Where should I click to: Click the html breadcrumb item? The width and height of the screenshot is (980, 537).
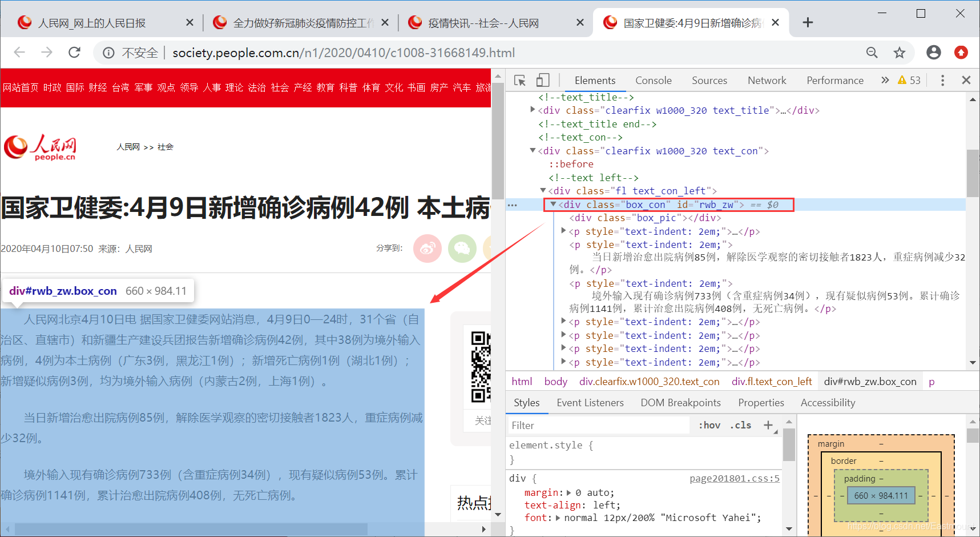coord(522,382)
